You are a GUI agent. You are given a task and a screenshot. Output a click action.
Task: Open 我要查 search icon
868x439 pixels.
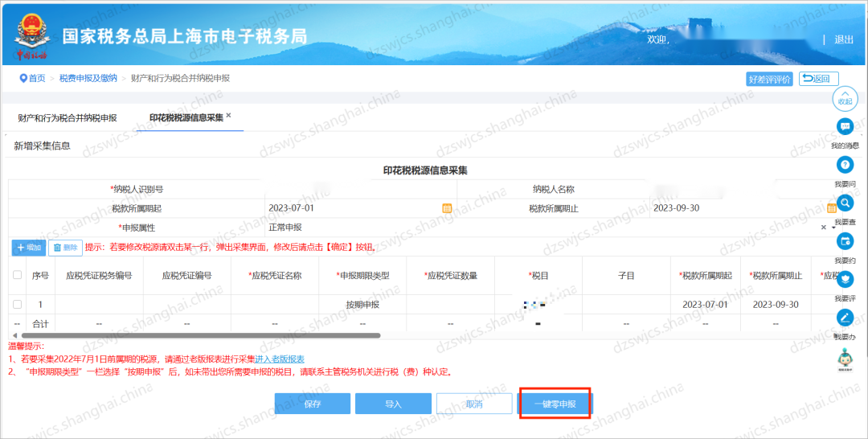[845, 203]
